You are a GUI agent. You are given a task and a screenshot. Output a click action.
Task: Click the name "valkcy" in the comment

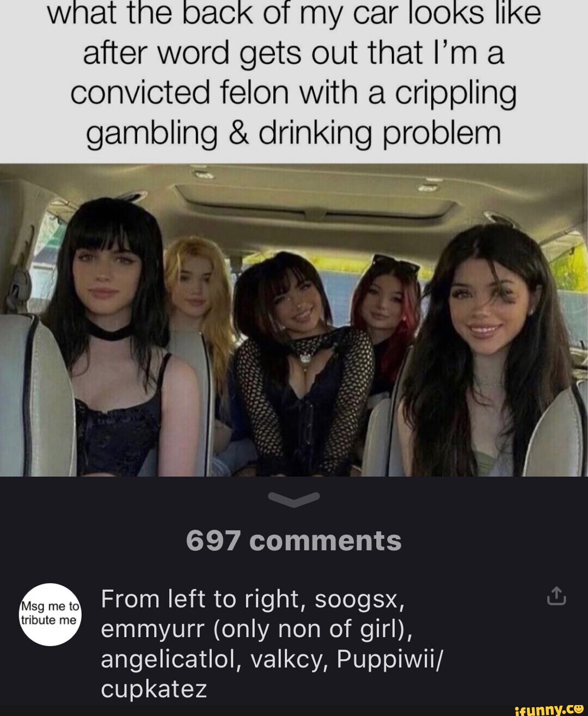[287, 660]
